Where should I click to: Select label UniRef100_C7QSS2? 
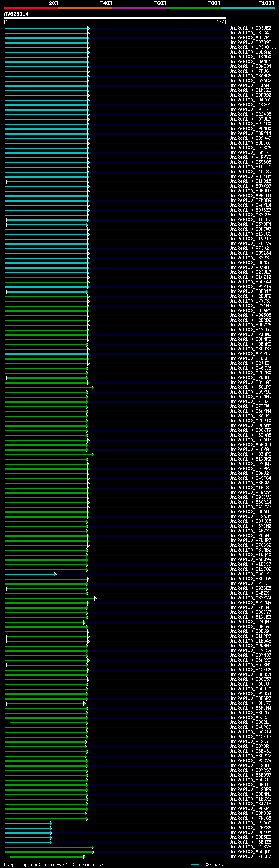[x=250, y=545]
